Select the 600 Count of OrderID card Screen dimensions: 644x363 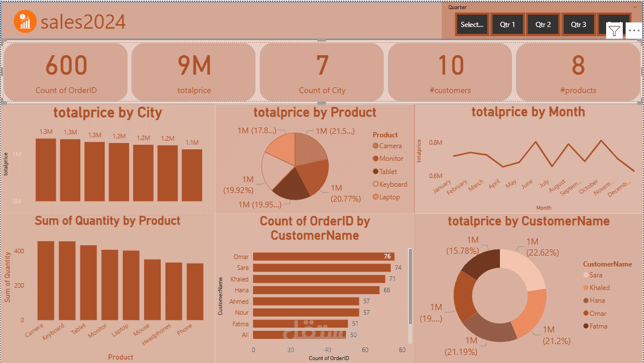(66, 72)
